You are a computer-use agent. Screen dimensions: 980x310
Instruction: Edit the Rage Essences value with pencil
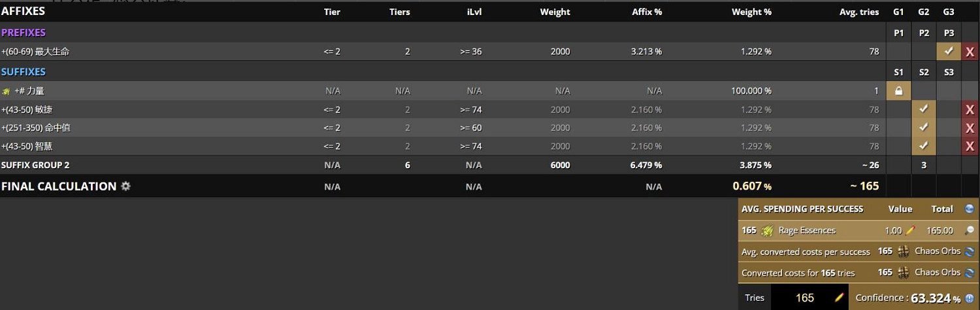pyautogui.click(x=910, y=230)
